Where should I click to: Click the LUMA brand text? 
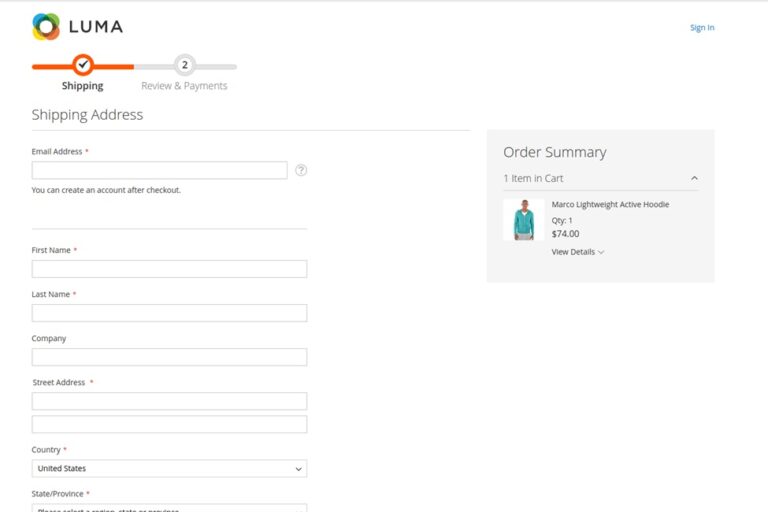(96, 27)
